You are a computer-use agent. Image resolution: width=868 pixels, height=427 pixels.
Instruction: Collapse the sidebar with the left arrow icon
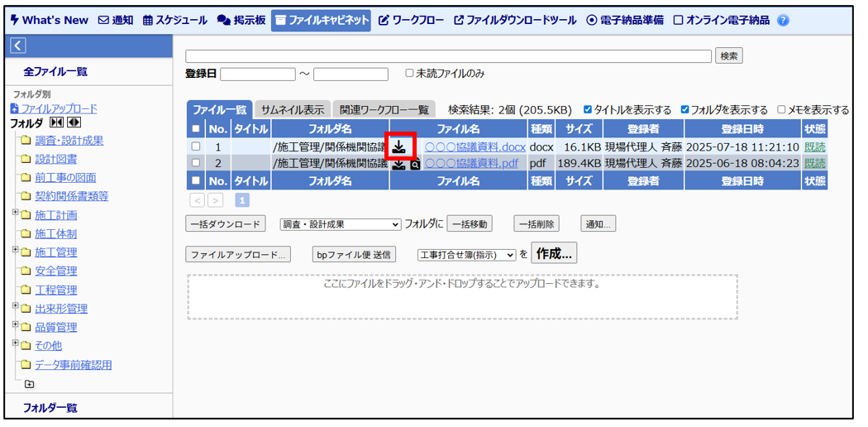click(18, 46)
